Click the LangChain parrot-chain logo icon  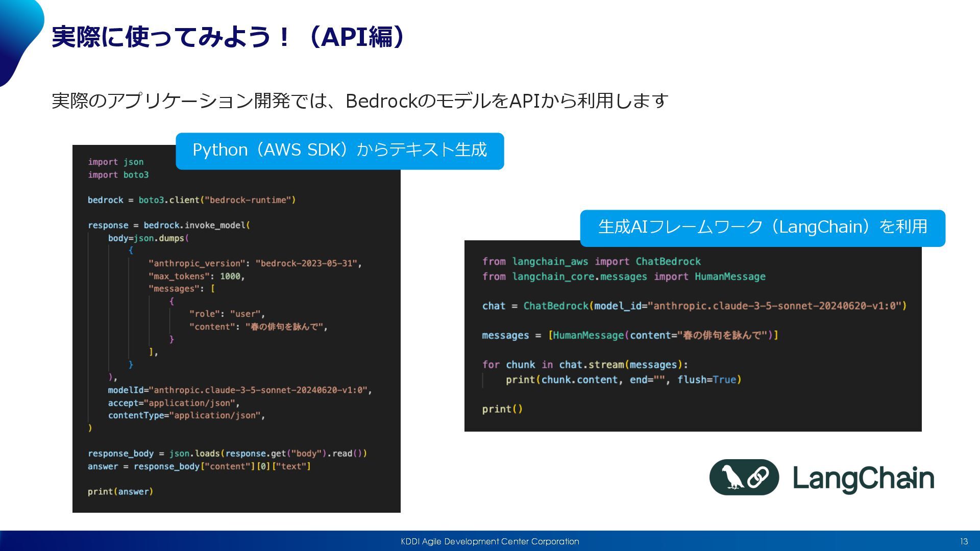[x=744, y=478]
